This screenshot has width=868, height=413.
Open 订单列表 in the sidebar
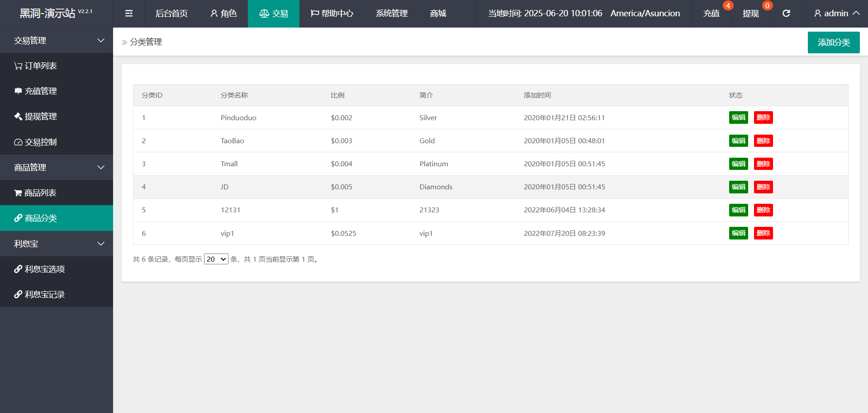[57, 66]
